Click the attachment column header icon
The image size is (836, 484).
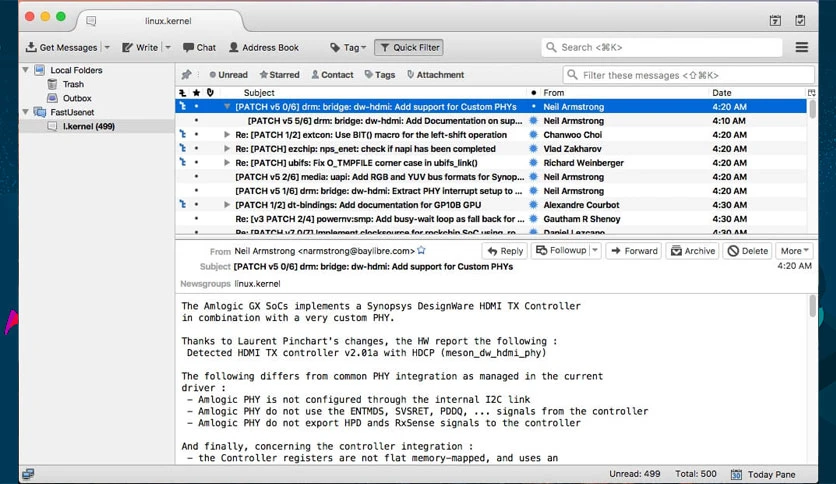tap(210, 93)
